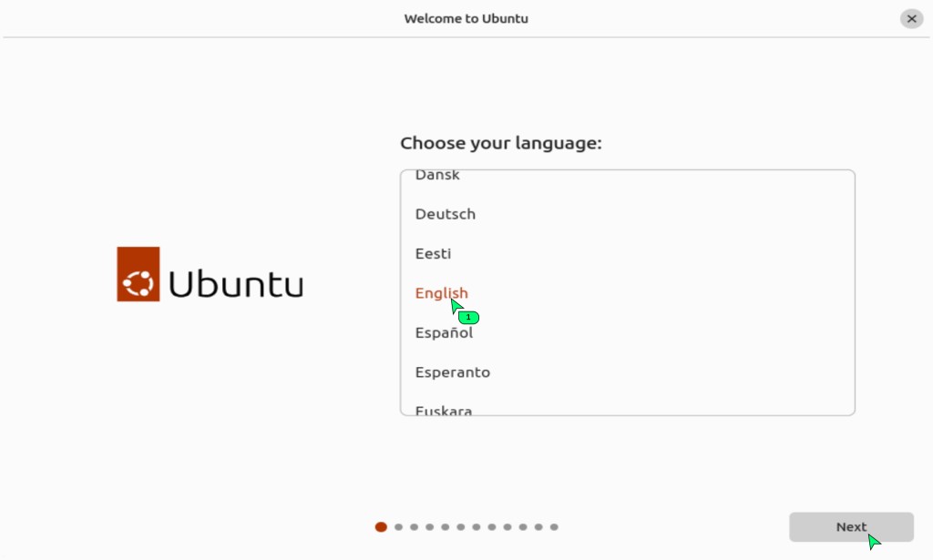Choose Esperanto in the language list
The height and width of the screenshot is (560, 933).
pos(453,372)
